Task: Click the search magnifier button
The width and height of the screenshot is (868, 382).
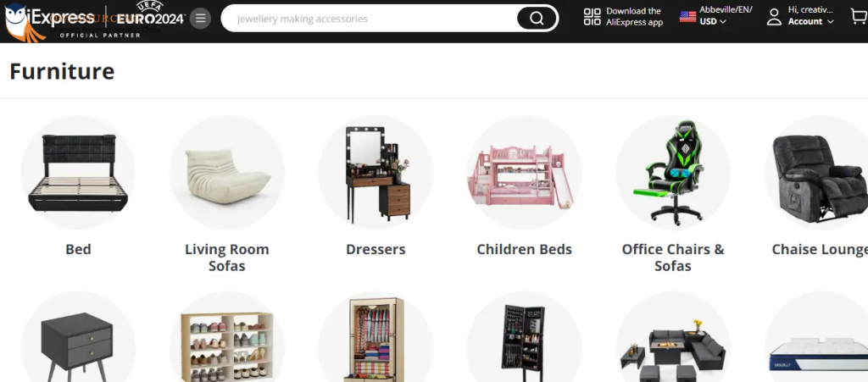Action: [537, 19]
